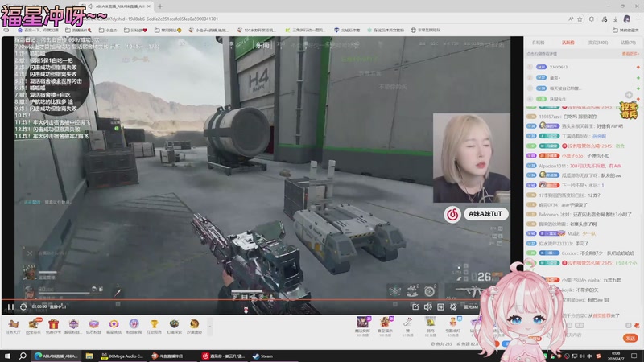
Task: Open the browser downloads arrow icon
Action: 615,19
